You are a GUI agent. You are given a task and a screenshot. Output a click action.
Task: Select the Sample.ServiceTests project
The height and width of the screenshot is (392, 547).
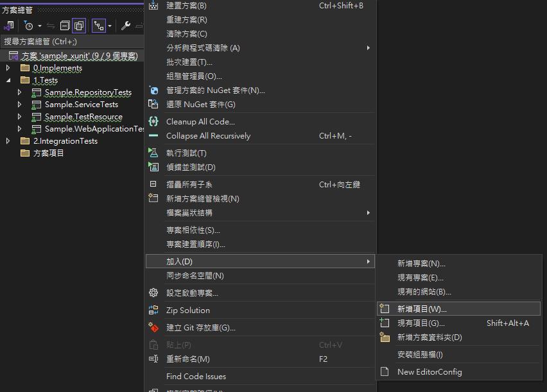click(81, 105)
